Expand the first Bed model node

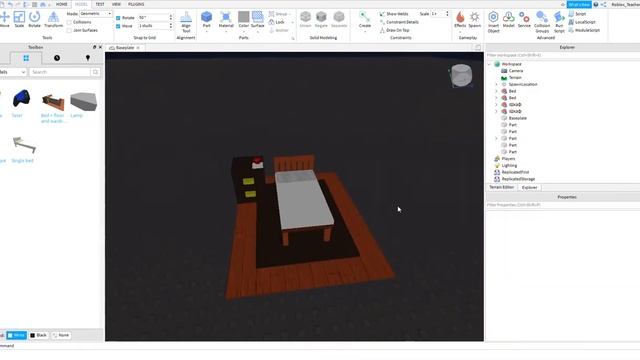497,91
